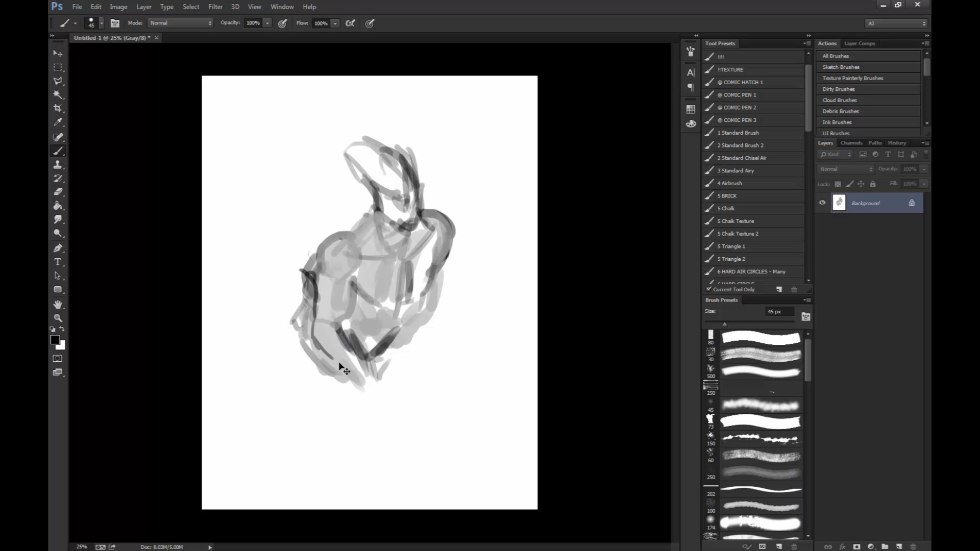The height and width of the screenshot is (551, 980).
Task: Open Paragraph panel icon in dock
Action: (691, 87)
